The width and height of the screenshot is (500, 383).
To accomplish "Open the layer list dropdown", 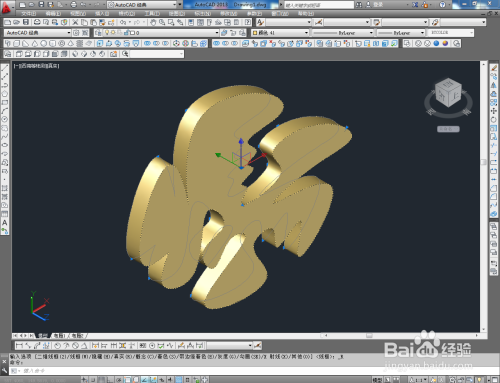I will (x=217, y=33).
